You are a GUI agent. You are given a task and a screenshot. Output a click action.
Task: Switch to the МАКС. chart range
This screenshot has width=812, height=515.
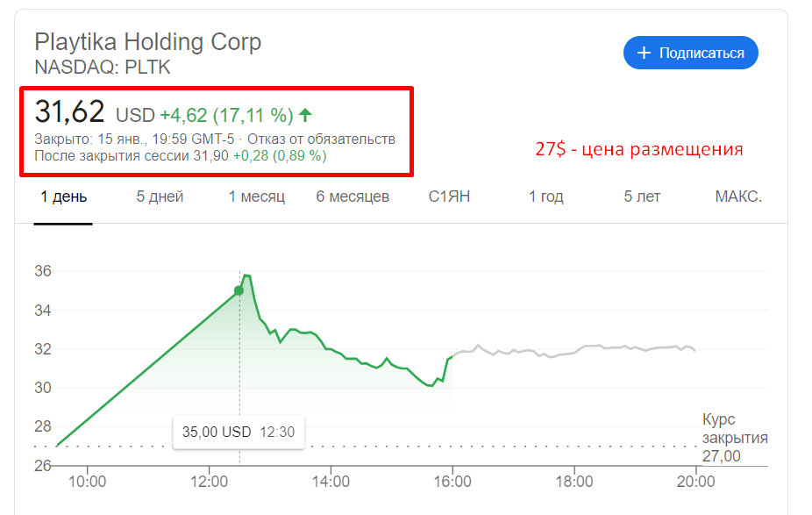[x=741, y=197]
